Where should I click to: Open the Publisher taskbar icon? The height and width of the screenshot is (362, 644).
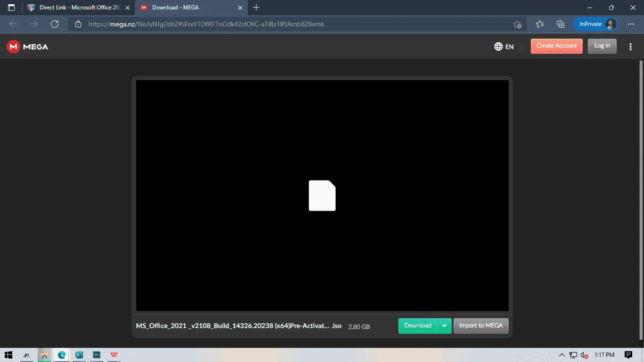coord(79,355)
